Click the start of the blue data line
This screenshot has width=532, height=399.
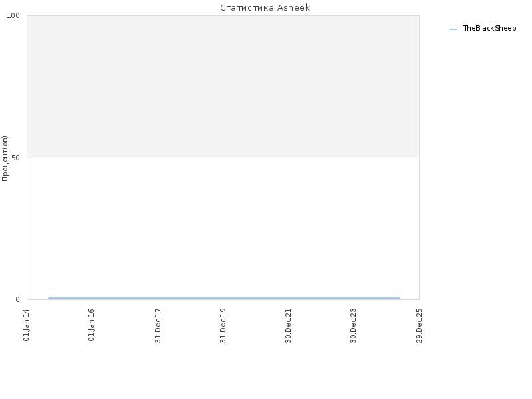point(49,298)
